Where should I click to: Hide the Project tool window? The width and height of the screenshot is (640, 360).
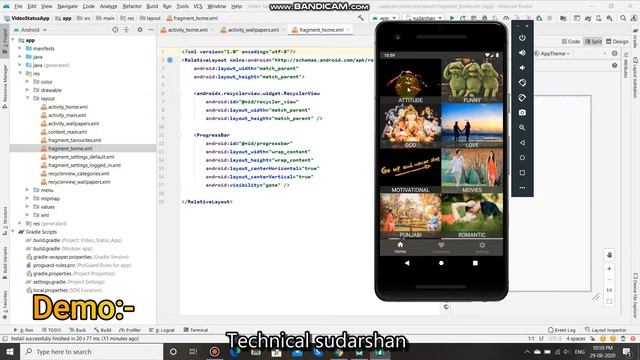pyautogui.click(x=151, y=30)
